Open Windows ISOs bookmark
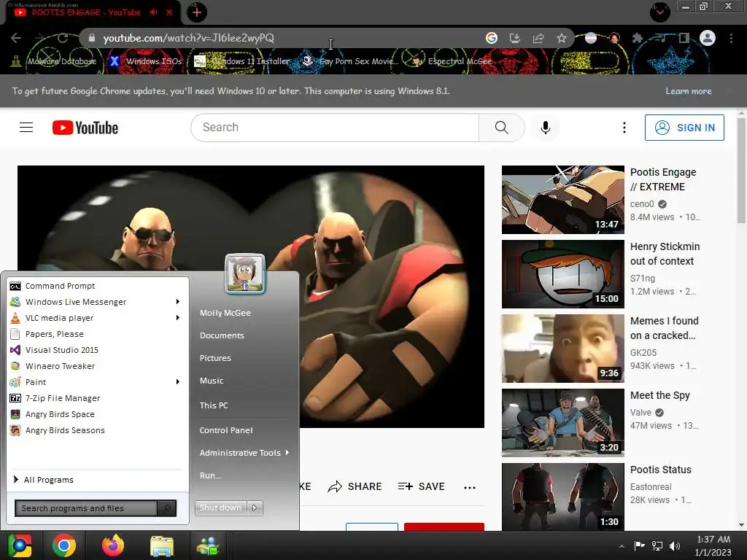Image resolution: width=747 pixels, height=560 pixels. [146, 61]
